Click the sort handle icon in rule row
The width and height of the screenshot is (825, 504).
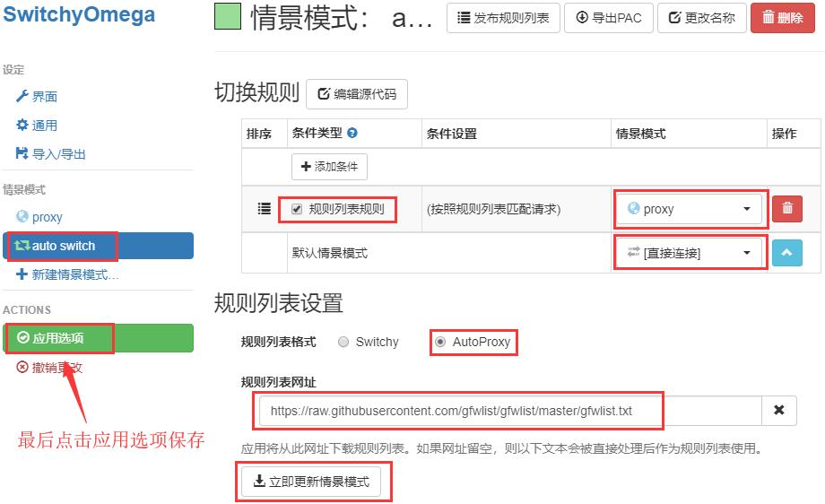264,209
